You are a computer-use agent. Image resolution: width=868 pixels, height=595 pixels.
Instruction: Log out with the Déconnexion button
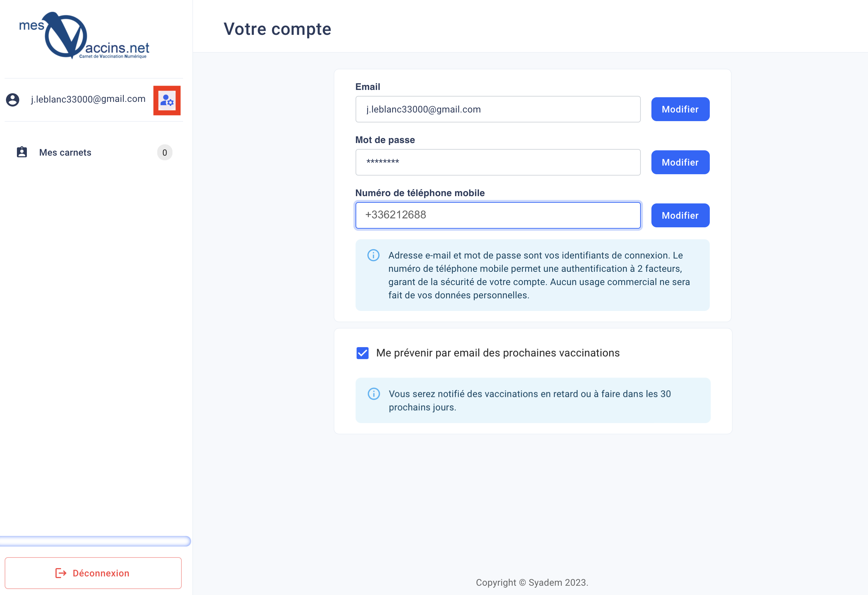click(x=93, y=573)
